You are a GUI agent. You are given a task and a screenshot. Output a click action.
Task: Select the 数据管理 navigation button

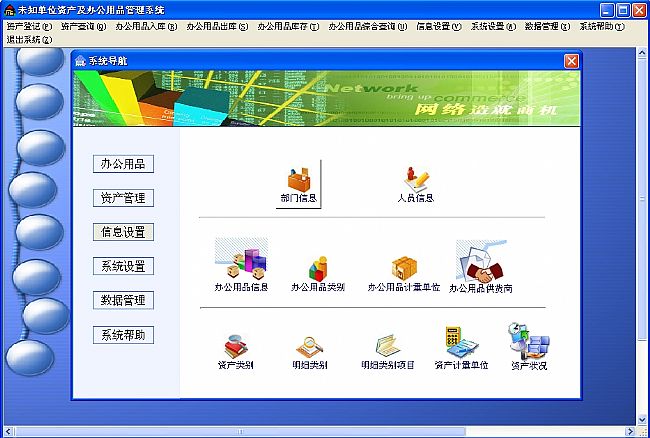coord(123,300)
